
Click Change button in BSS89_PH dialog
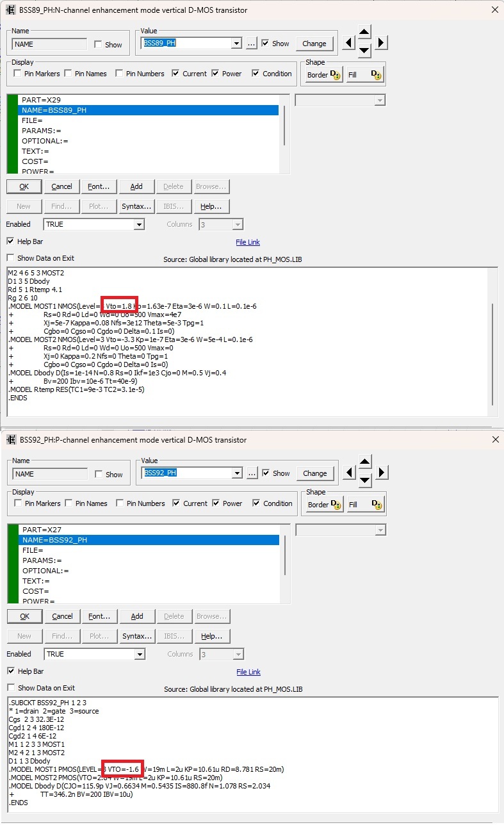[314, 44]
